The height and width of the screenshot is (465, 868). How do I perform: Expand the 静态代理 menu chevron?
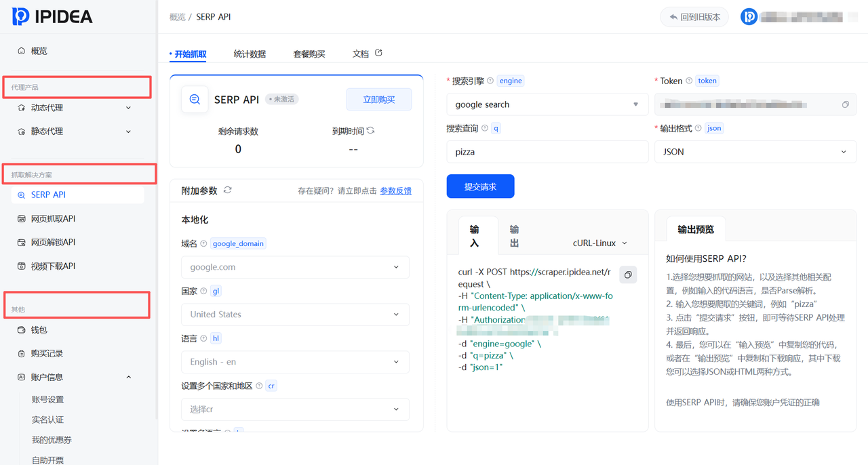(129, 132)
